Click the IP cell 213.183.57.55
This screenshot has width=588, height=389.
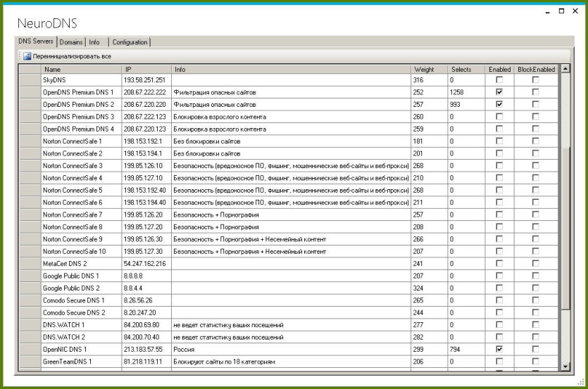[146, 350]
